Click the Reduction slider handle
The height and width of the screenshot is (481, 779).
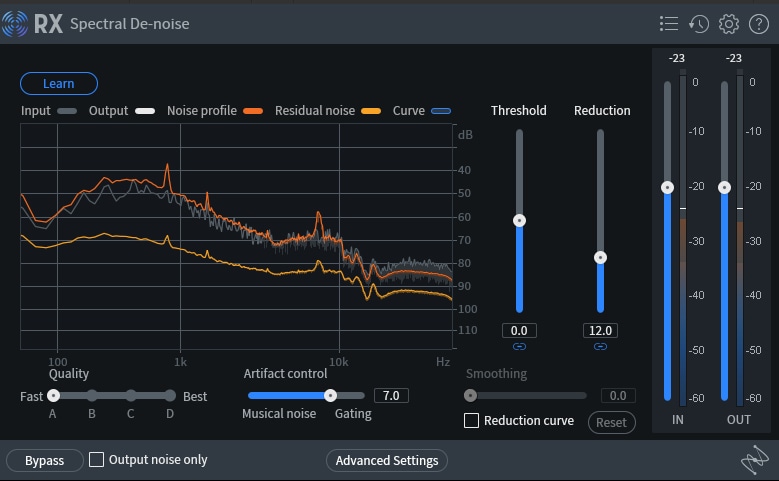point(600,257)
